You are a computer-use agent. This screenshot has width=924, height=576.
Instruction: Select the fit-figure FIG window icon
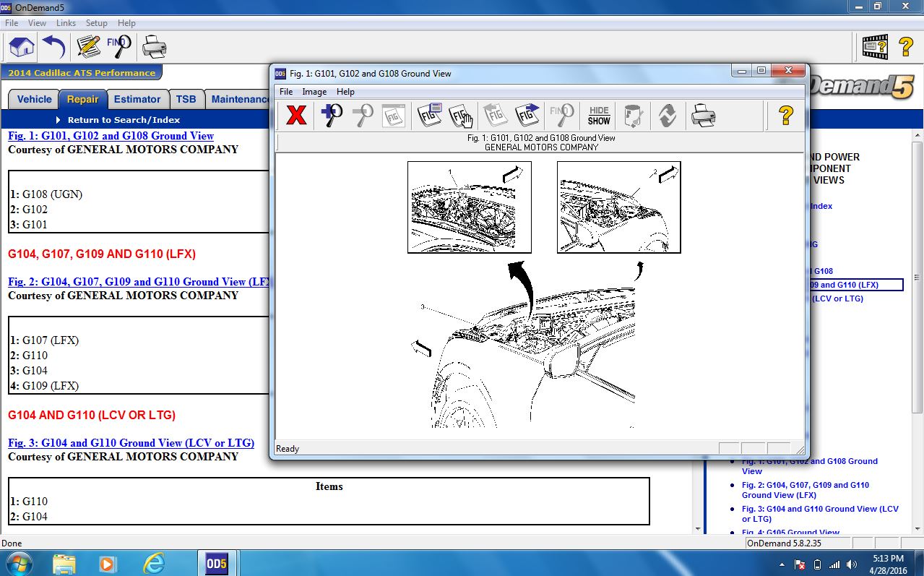click(x=393, y=115)
